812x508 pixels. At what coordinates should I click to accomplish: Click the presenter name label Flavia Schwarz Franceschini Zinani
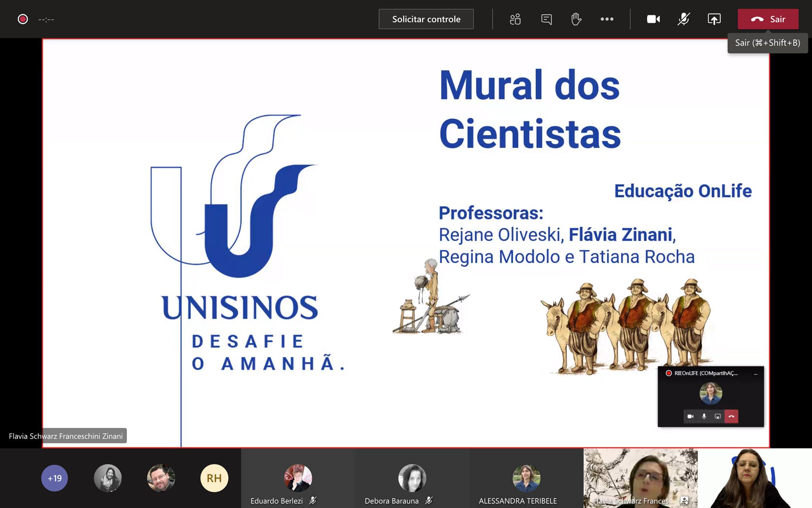click(x=66, y=436)
